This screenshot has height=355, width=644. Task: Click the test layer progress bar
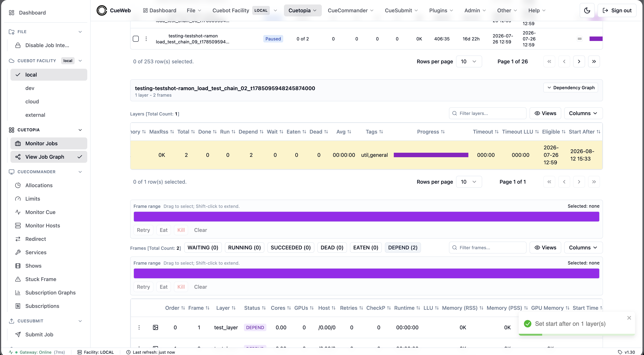[431, 155]
